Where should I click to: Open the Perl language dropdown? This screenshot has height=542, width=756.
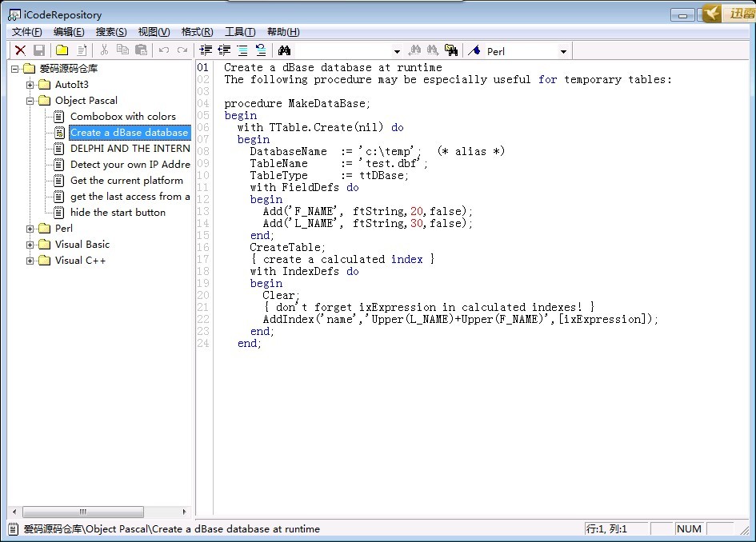pos(563,51)
